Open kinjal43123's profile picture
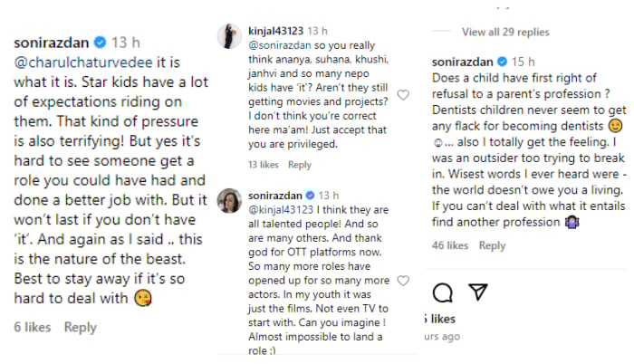The image size is (634, 364). (x=229, y=34)
